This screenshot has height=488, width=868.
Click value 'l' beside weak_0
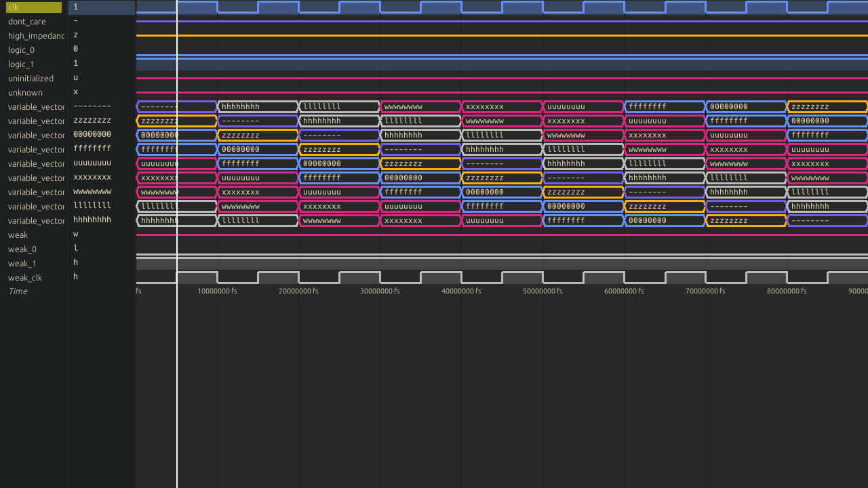(75, 249)
